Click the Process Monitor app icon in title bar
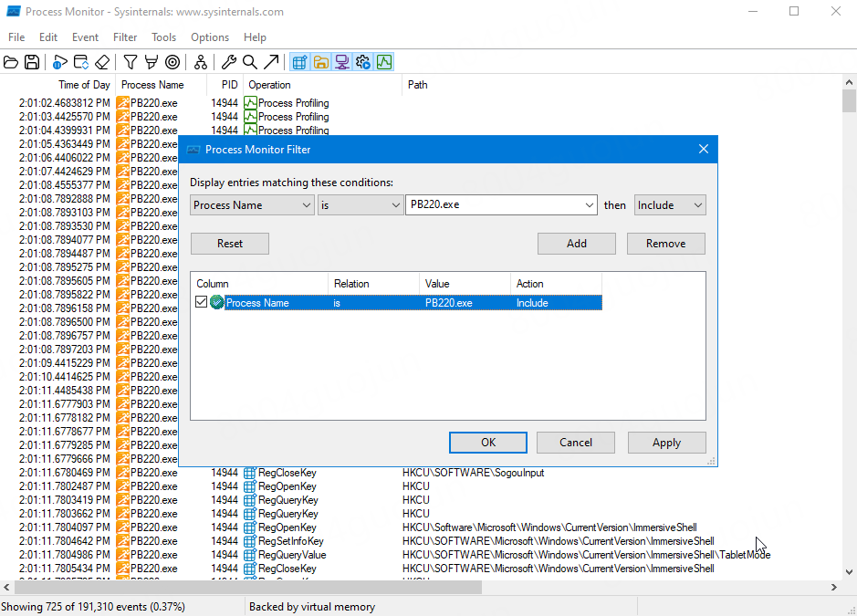The height and width of the screenshot is (616, 857). pyautogui.click(x=13, y=12)
